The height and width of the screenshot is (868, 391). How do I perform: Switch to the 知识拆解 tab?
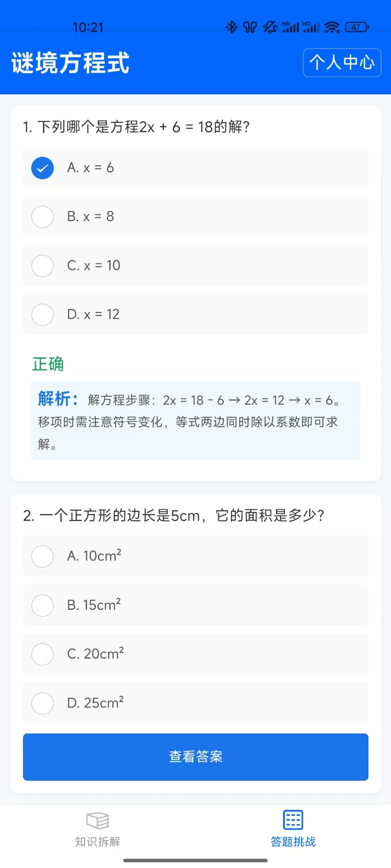pos(98,830)
